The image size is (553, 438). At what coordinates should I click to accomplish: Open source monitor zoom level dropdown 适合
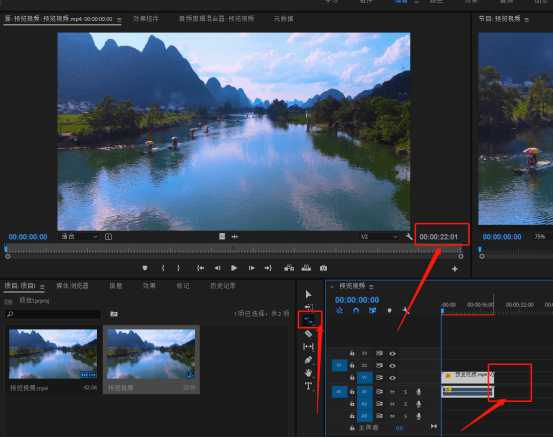pos(79,237)
